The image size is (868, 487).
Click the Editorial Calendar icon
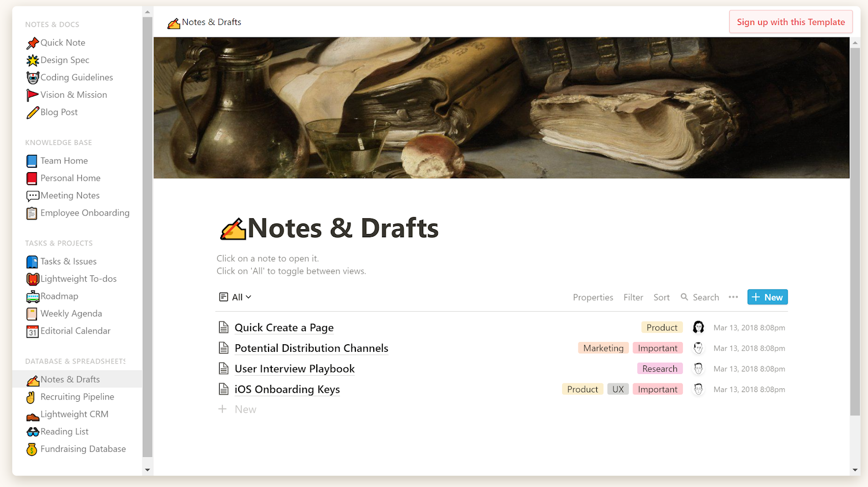(x=33, y=331)
